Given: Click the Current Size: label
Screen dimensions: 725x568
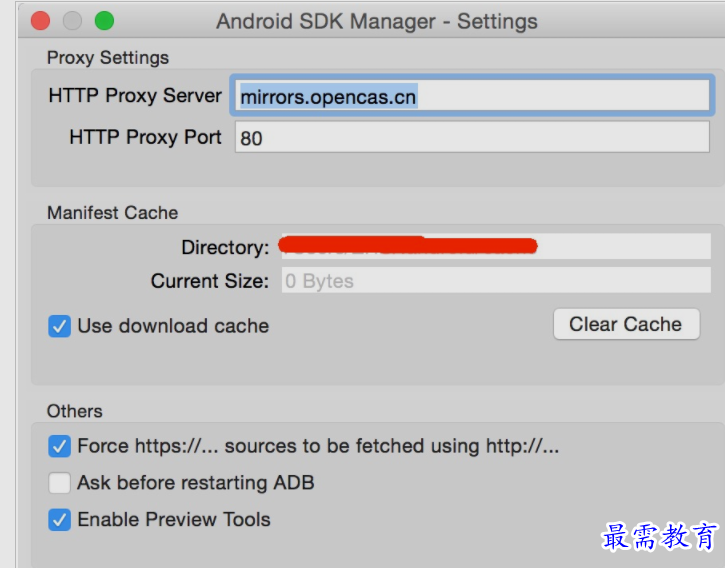Looking at the screenshot, I should [210, 281].
